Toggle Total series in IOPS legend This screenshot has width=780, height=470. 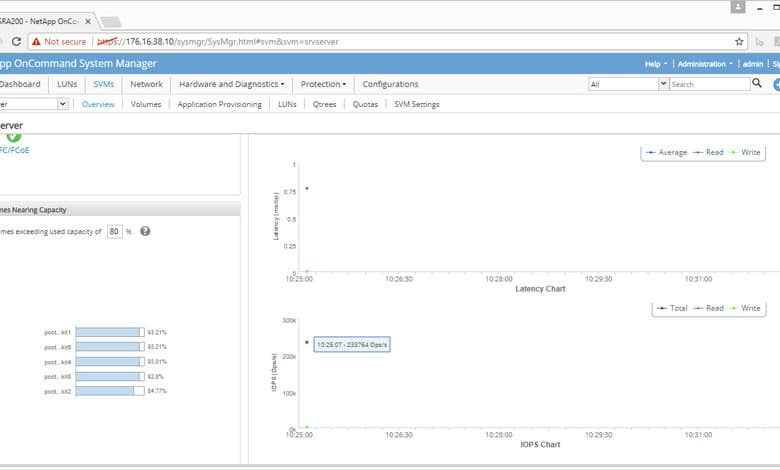coord(673,308)
